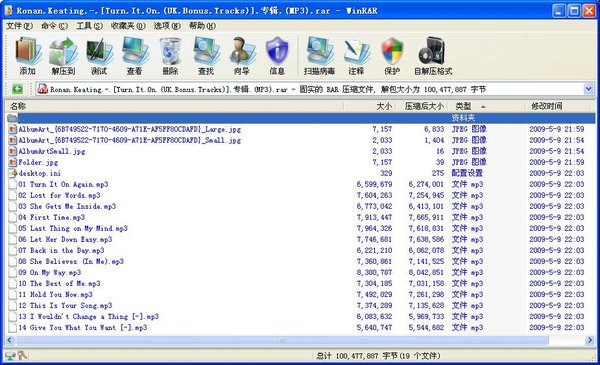Click the horizontal scrollbar thumb
Viewport: 600px width, 365px height.
pyautogui.click(x=282, y=340)
